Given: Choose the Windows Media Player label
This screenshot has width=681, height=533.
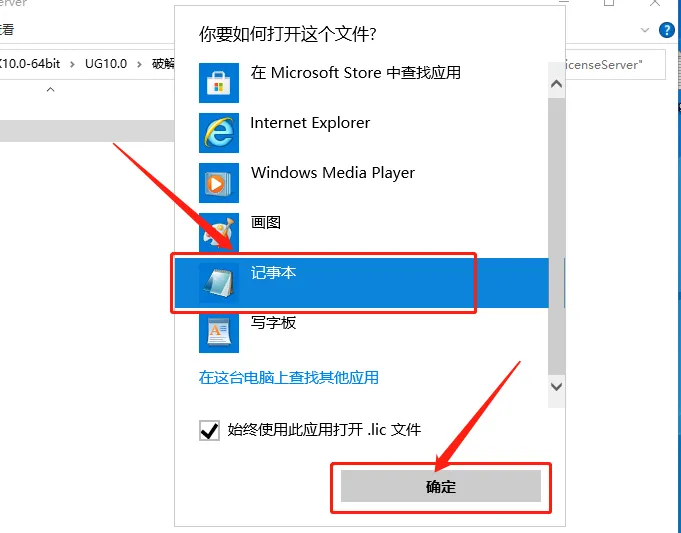Looking at the screenshot, I should pos(333,173).
